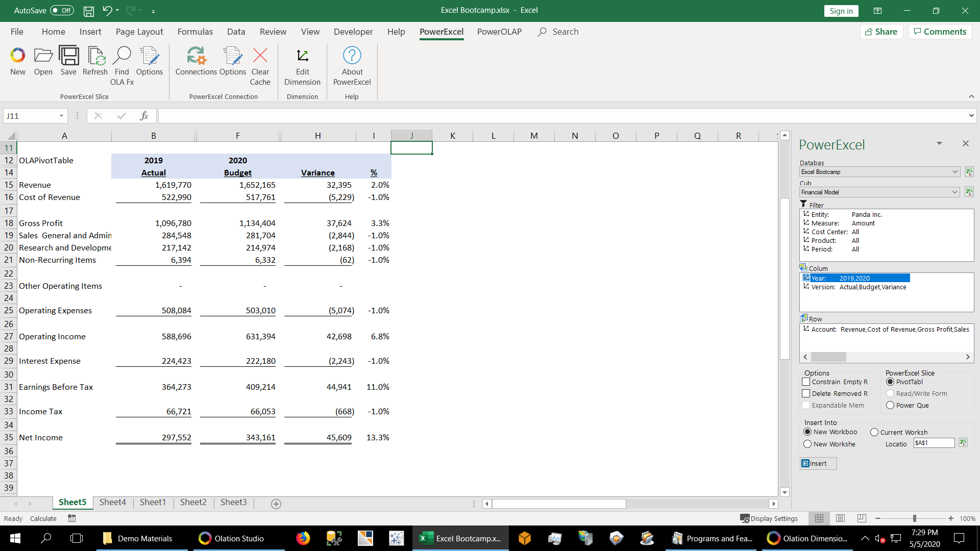Click the Sign in button
The width and height of the screenshot is (980, 551).
(841, 11)
